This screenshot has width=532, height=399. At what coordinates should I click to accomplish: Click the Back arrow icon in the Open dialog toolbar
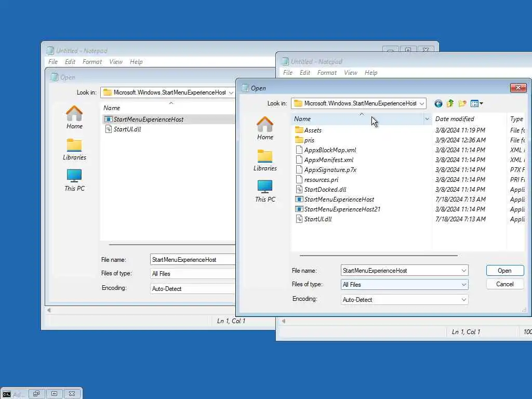pos(438,103)
